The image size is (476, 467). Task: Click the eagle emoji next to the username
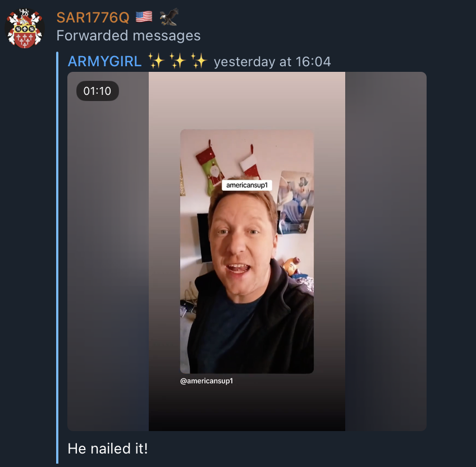pyautogui.click(x=169, y=17)
